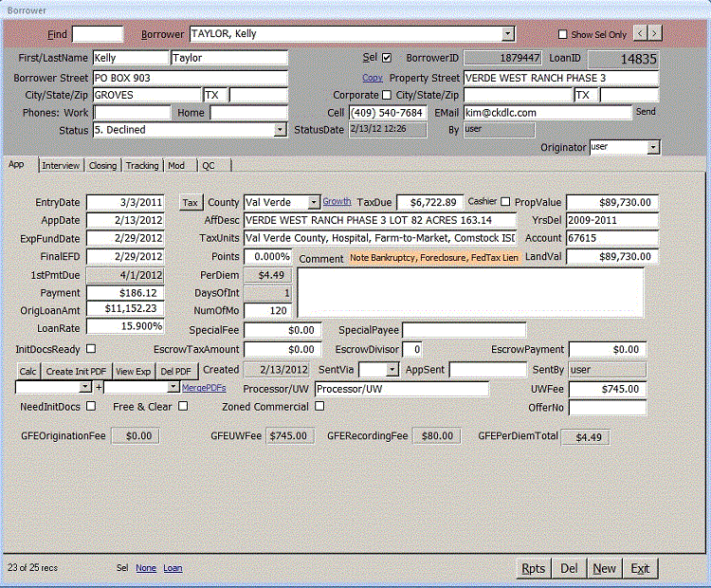Toggle the Free & Clear checkbox
The width and height of the screenshot is (711, 588).
coord(183,406)
